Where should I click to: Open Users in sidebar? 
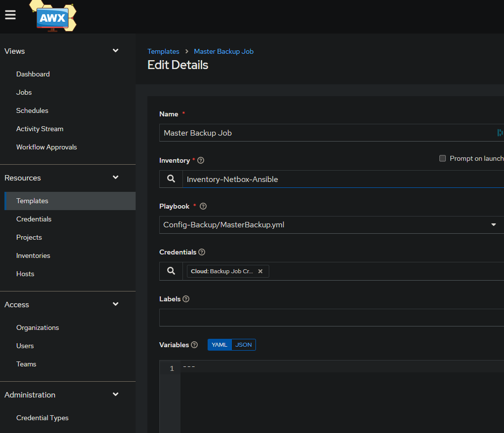point(25,346)
